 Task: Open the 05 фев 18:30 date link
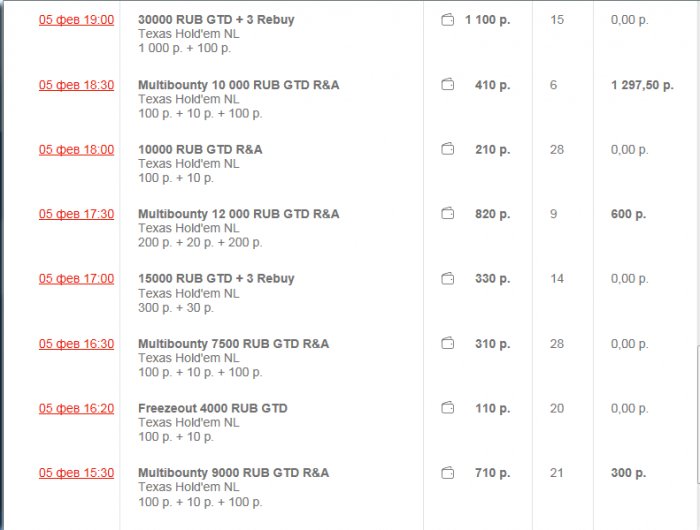(x=76, y=85)
